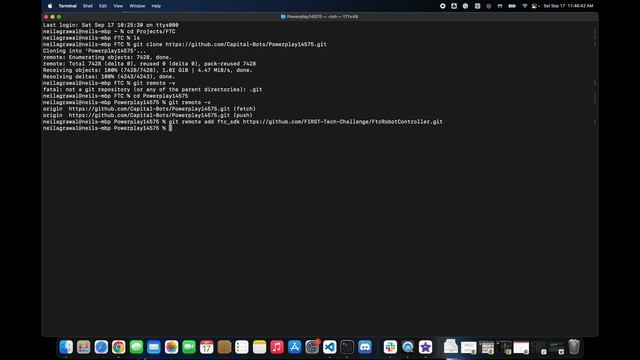This screenshot has height=360, width=640.
Task: Open QuickTime Player from the dock
Action: click(408, 347)
